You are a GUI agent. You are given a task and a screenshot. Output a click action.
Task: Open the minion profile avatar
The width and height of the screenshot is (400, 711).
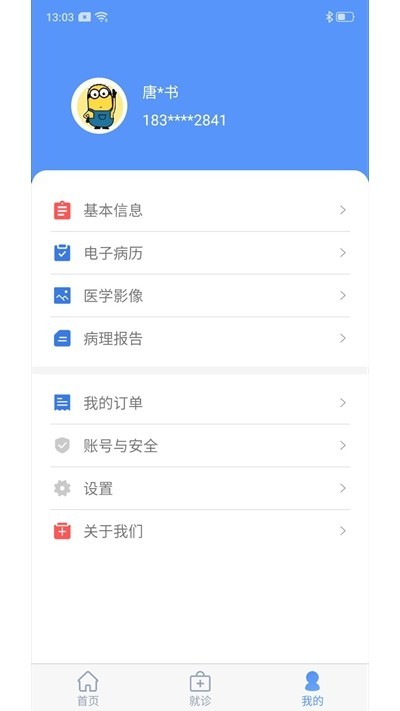[99, 106]
